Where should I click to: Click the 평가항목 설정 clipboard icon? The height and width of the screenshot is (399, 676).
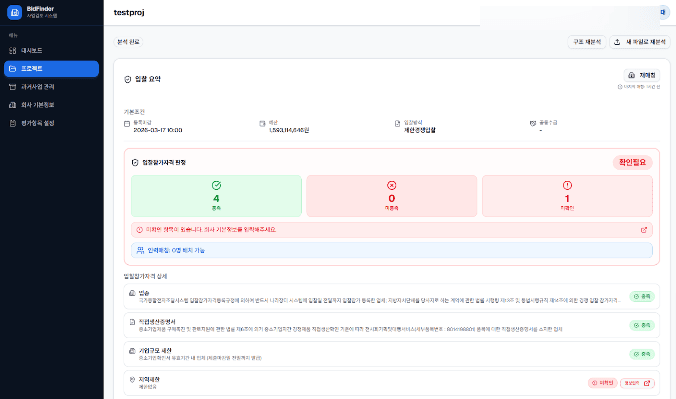(x=13, y=123)
